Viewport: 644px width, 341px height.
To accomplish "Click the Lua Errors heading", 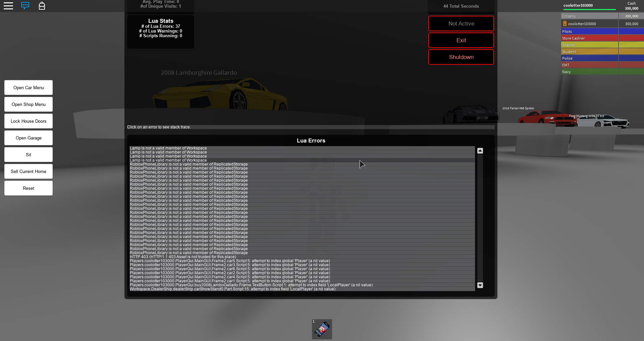I will click(311, 140).
